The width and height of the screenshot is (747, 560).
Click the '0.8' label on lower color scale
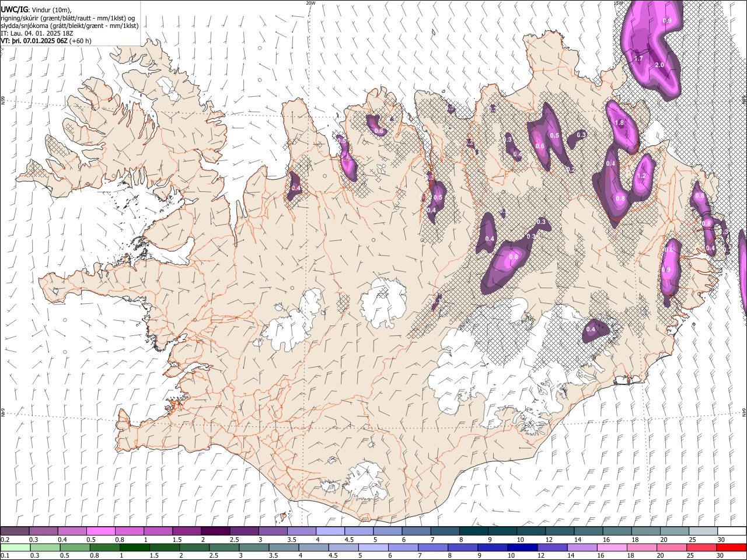click(94, 555)
